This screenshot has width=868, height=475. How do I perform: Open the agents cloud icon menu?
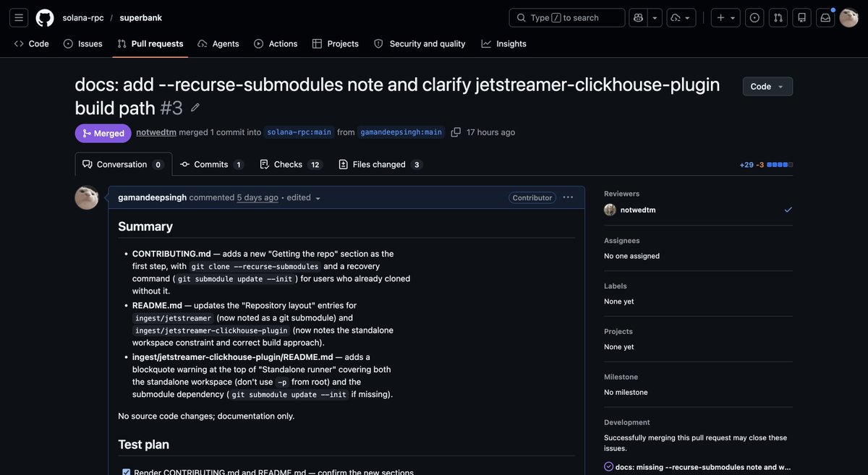click(681, 17)
